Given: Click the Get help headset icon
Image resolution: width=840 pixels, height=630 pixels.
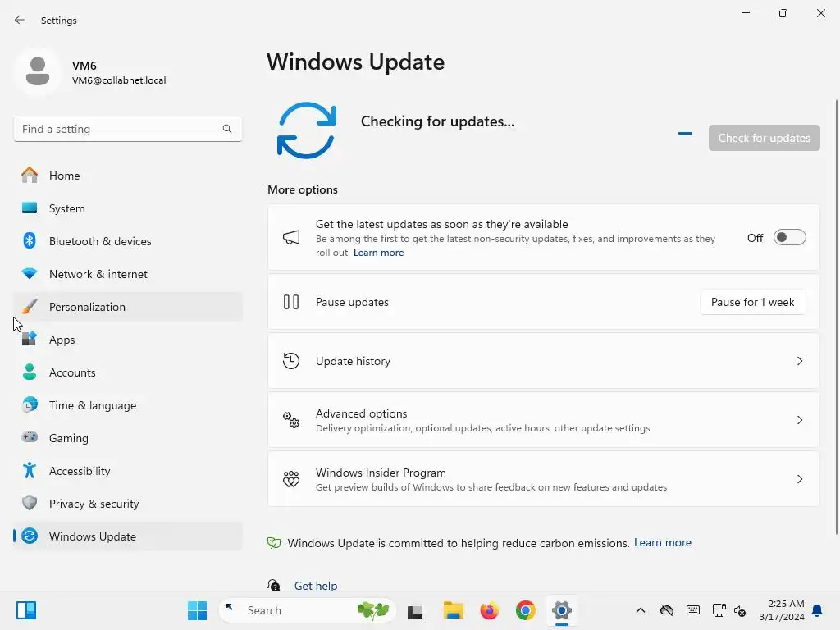Looking at the screenshot, I should (274, 585).
